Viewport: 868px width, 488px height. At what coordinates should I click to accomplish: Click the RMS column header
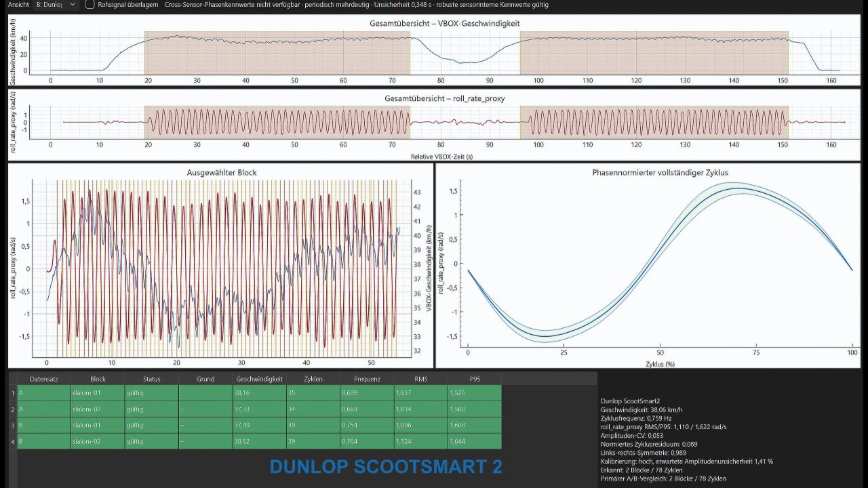[421, 379]
